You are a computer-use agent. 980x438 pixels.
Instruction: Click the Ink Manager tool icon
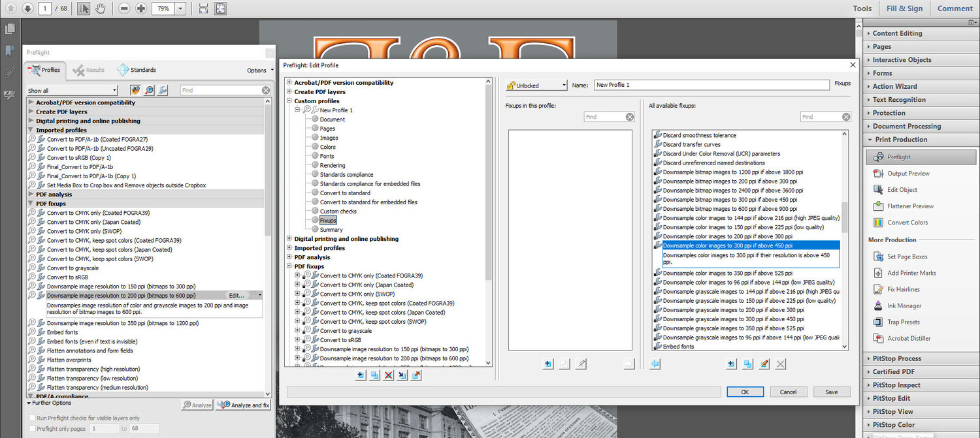click(878, 305)
